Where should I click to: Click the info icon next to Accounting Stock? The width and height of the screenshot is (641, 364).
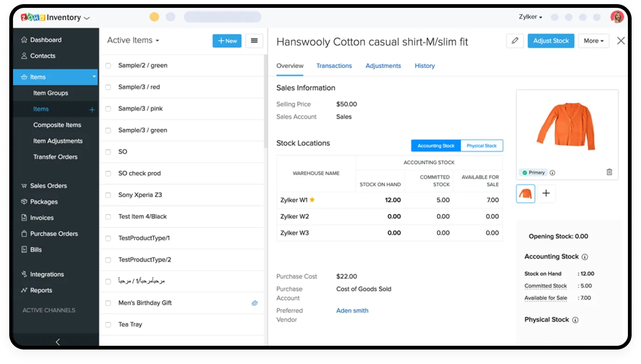(x=585, y=257)
